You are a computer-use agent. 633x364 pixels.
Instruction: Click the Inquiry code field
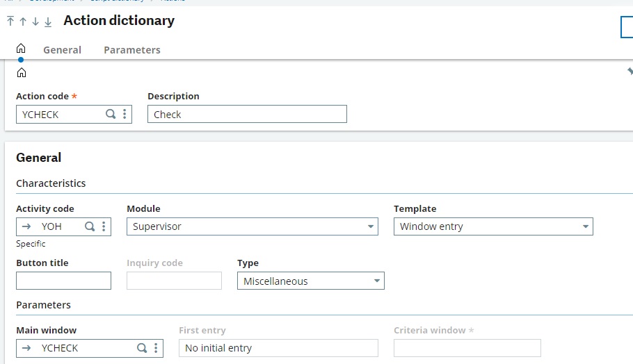tap(174, 281)
